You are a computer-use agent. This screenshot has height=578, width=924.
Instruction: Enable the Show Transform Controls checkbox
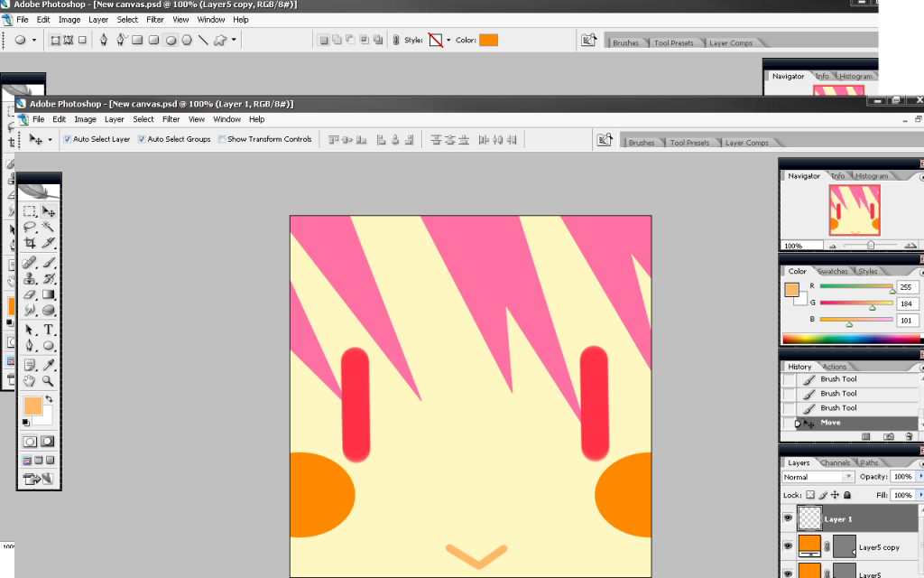coord(222,139)
